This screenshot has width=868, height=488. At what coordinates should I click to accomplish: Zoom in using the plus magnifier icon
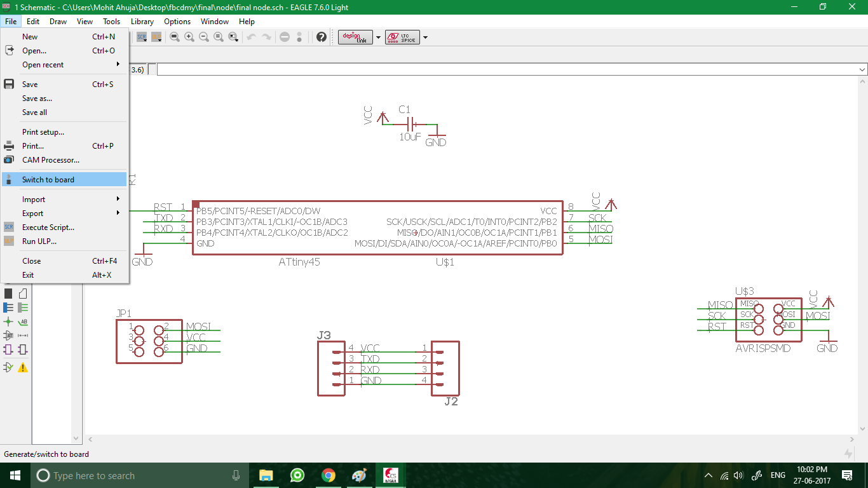(189, 37)
